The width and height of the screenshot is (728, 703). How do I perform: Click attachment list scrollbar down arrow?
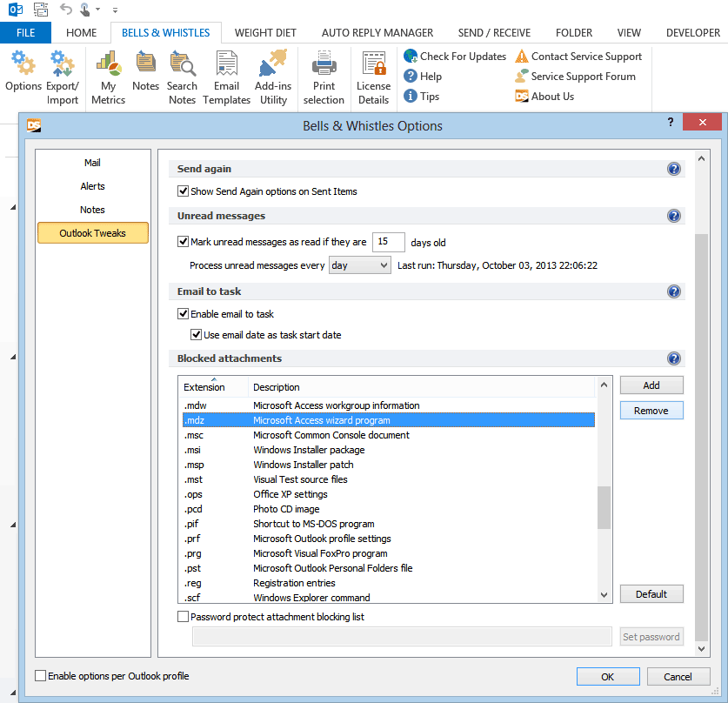click(x=604, y=595)
